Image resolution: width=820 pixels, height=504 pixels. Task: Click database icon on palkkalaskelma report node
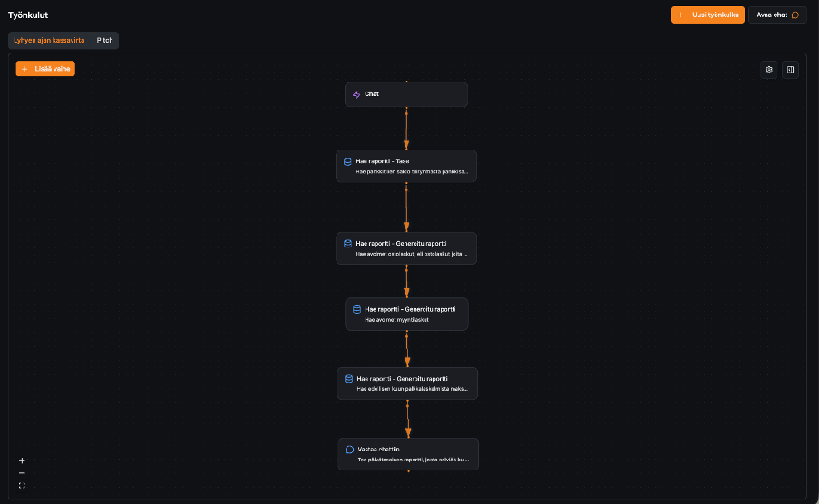348,379
